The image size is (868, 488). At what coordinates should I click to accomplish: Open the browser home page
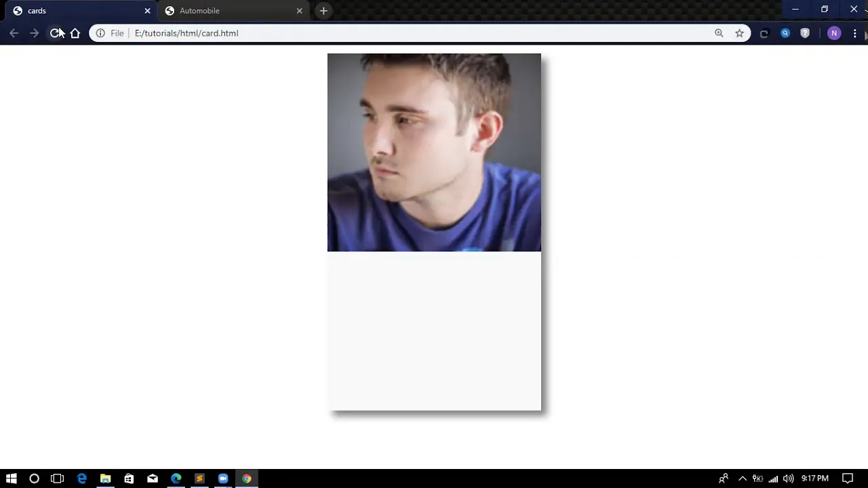(75, 33)
